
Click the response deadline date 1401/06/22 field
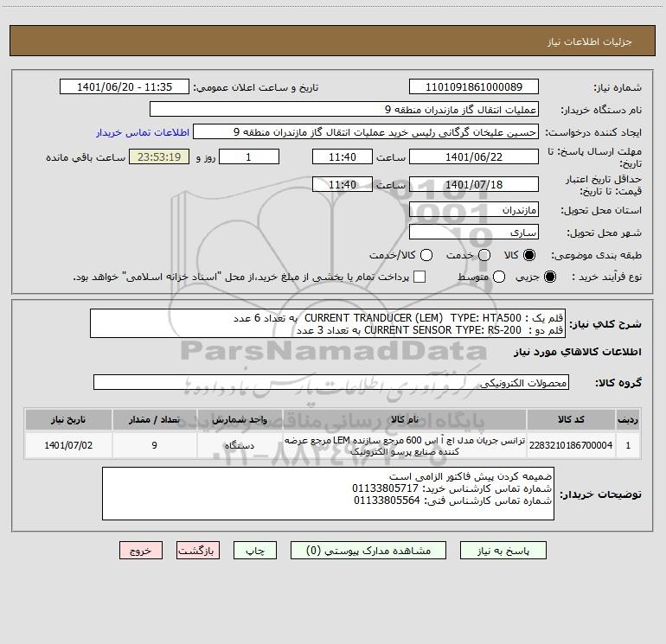474,156
